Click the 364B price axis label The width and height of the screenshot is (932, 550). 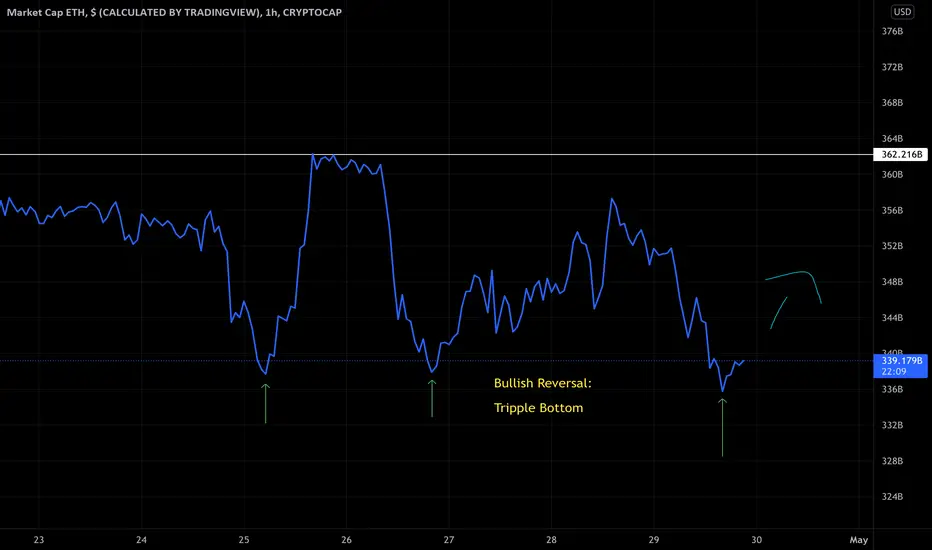892,139
